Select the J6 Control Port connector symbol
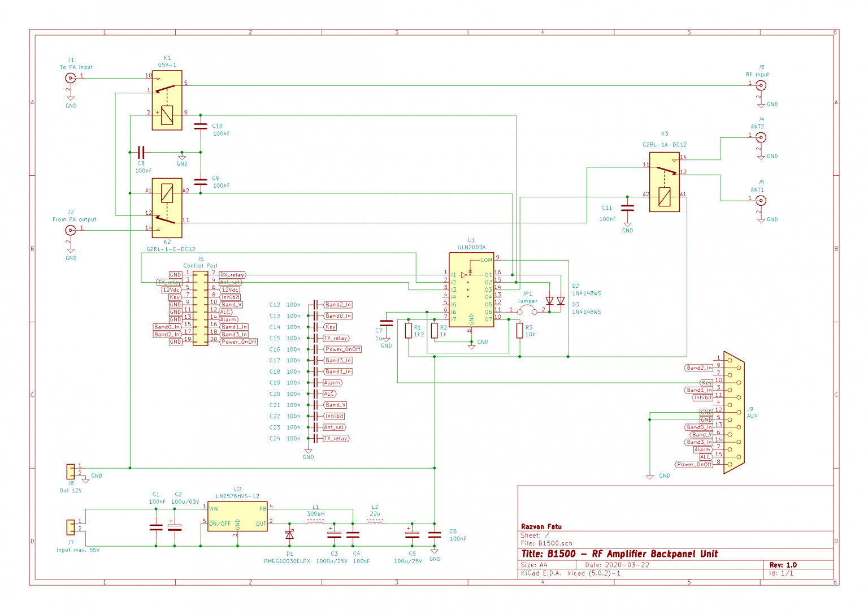Viewport: 868px width, 614px height. click(199, 308)
